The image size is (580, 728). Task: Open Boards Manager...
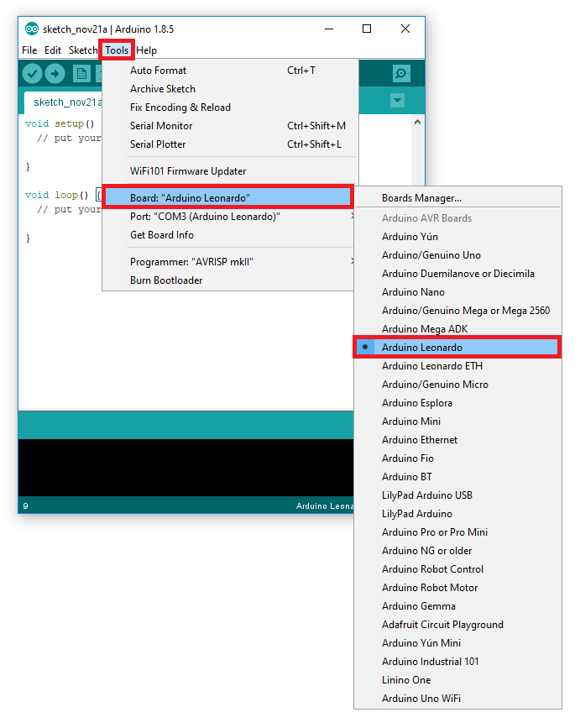tap(457, 198)
